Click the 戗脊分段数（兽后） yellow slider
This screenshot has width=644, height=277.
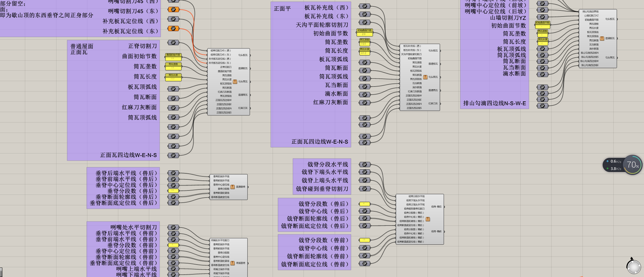(x=365, y=204)
